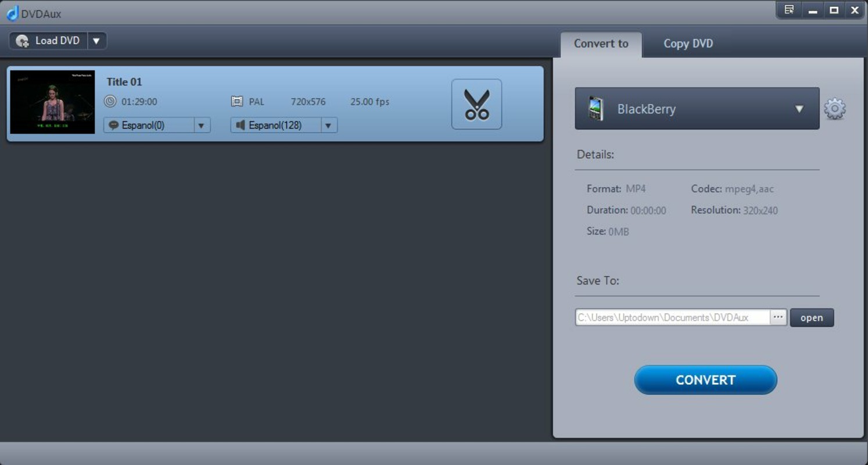The width and height of the screenshot is (868, 465).
Task: Click the Save To path input field
Action: [x=673, y=317]
